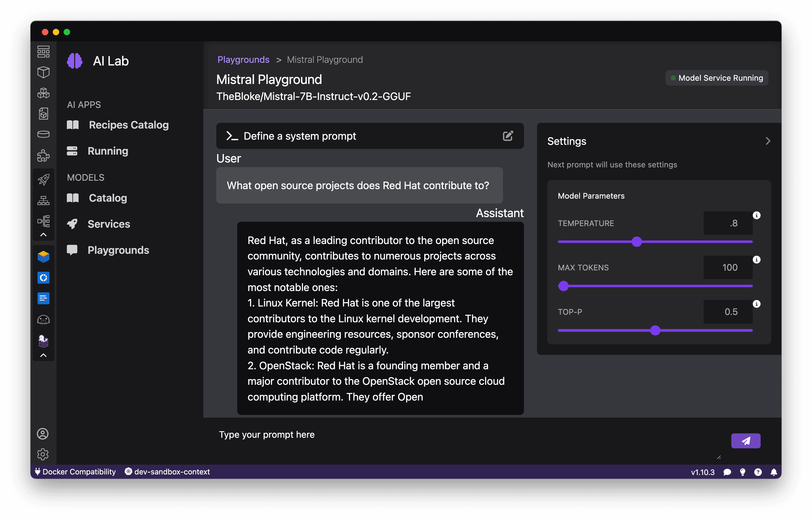This screenshot has height=519, width=812.
Task: Click the tree-branch Ingresses icon in sidebar
Action: pyautogui.click(x=43, y=221)
